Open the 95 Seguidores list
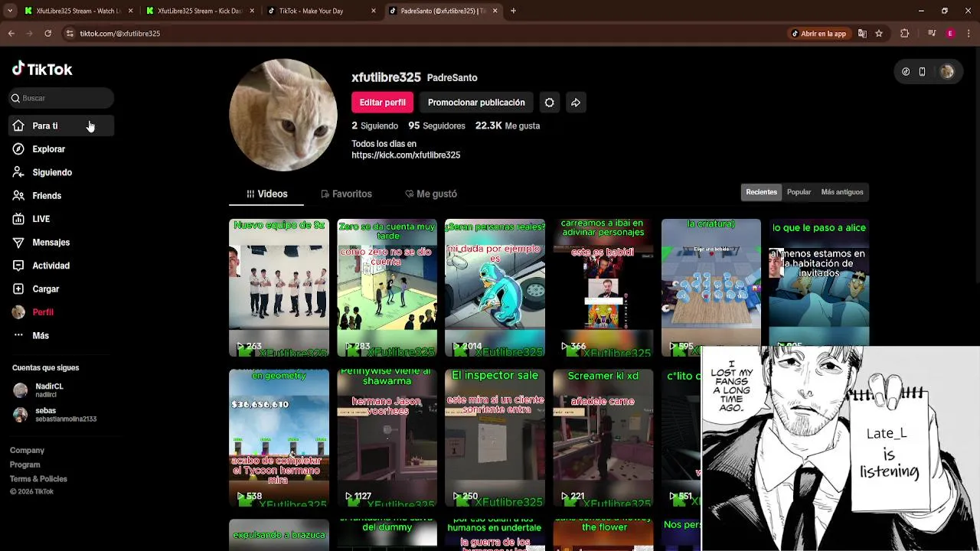980x551 pixels. (436, 126)
